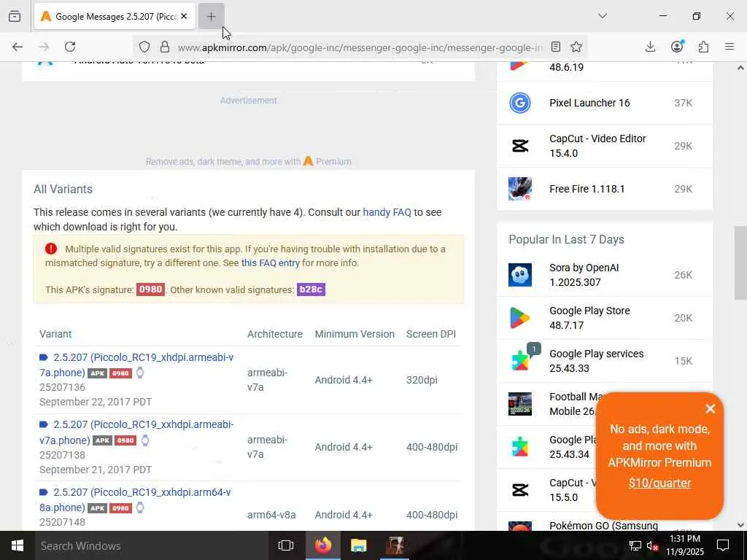Click the Wear icon on variant 25207138
The image size is (747, 560).
pos(145,440)
